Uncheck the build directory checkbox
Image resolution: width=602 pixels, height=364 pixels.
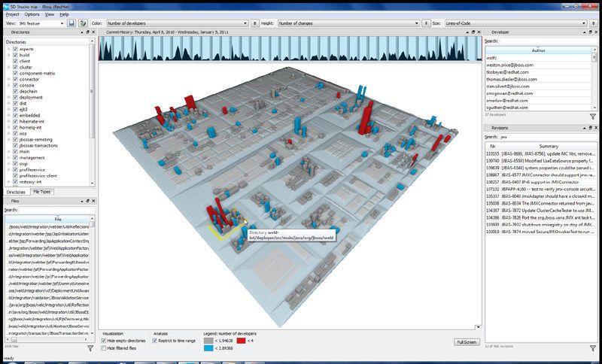click(x=15, y=55)
